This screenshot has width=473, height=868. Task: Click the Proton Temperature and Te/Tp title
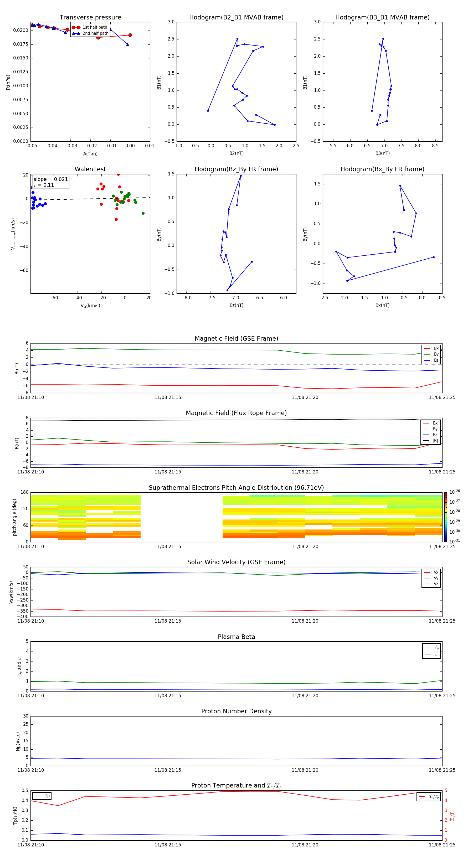coord(236,785)
